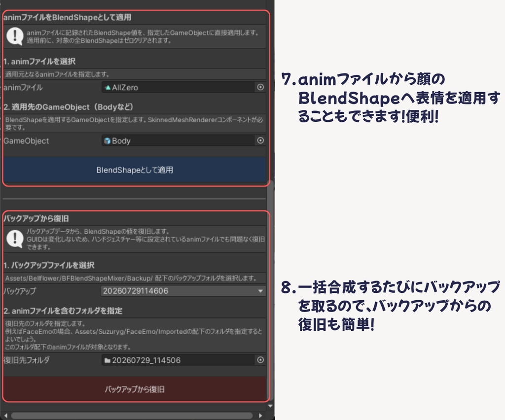Open the バックアップ dropdown 20260729114606
This screenshot has height=420, width=505.
coord(183,291)
